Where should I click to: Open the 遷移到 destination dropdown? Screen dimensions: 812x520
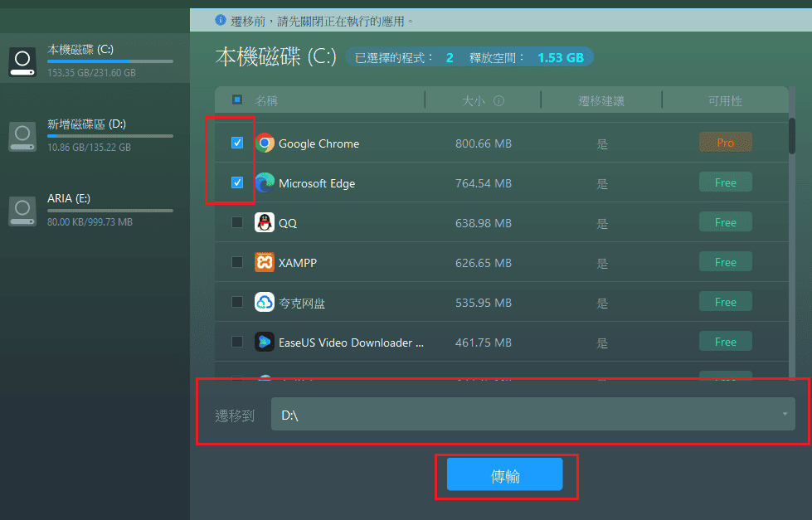531,414
